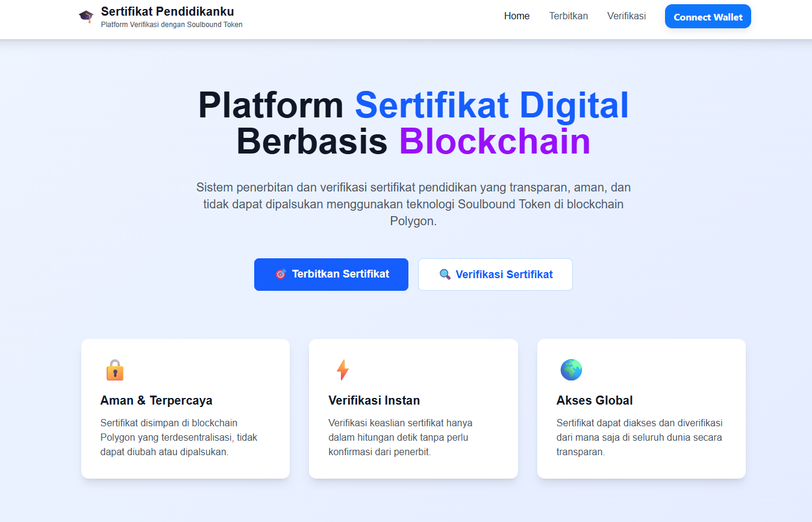Click the Connect Wallet button
Screen dimensions: 812x522
[708, 16]
